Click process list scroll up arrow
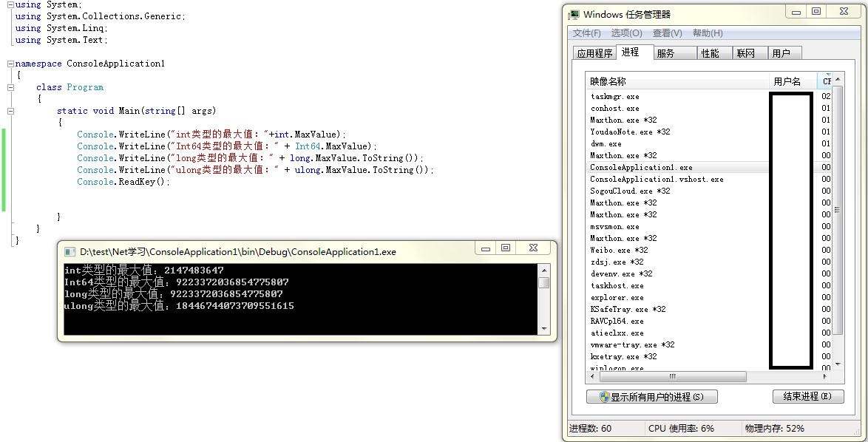 [x=838, y=80]
